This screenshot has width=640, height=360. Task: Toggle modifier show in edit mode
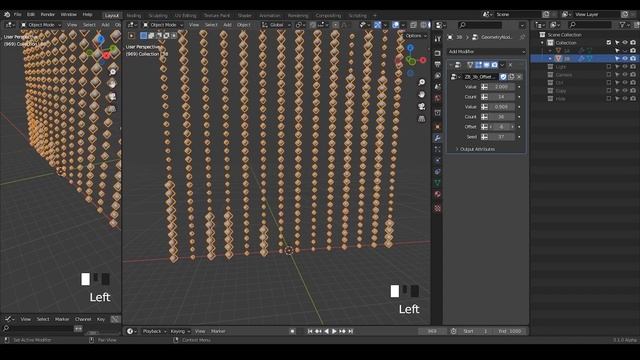tap(479, 65)
